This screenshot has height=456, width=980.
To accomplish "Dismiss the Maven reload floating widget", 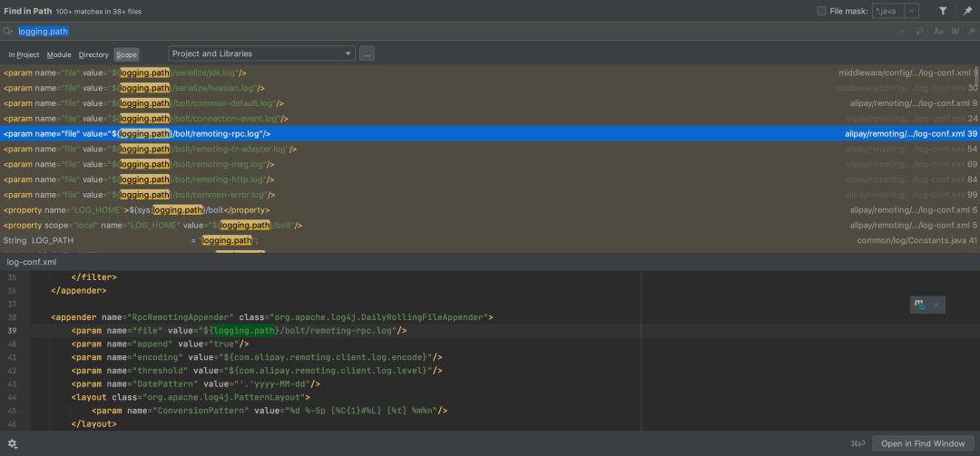I will pos(936,305).
